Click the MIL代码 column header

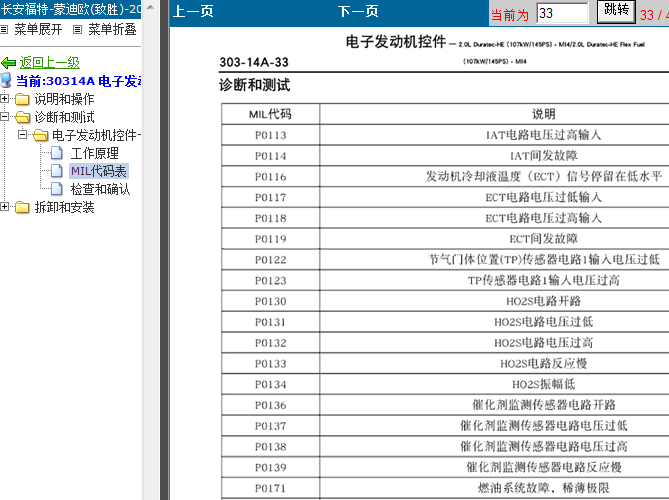pos(270,114)
